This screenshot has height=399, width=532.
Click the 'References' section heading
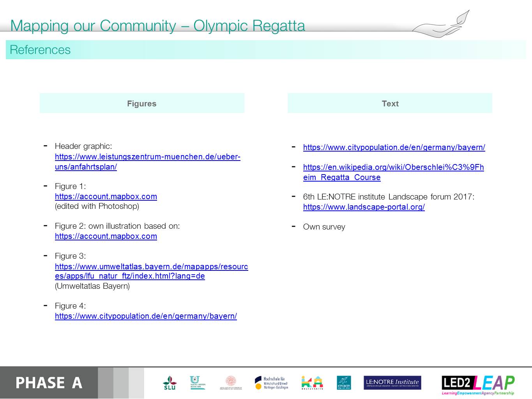coord(40,50)
